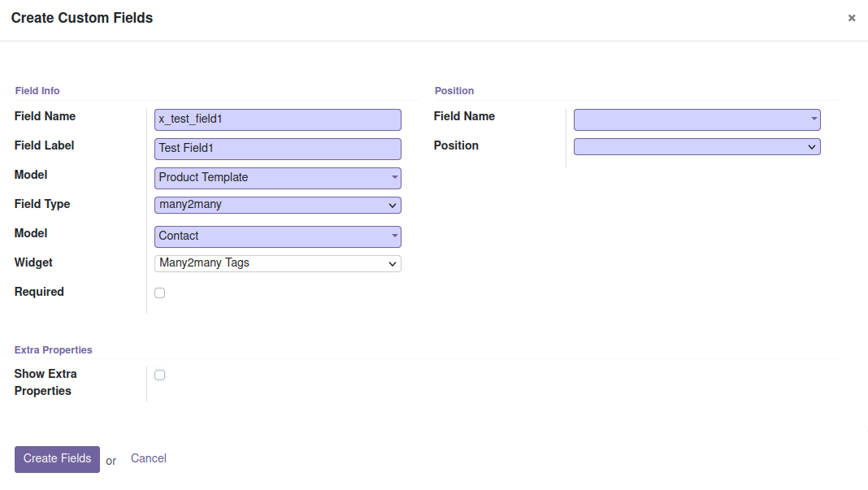Click the x_test_field1 name input
This screenshot has width=868, height=490.
click(x=277, y=119)
